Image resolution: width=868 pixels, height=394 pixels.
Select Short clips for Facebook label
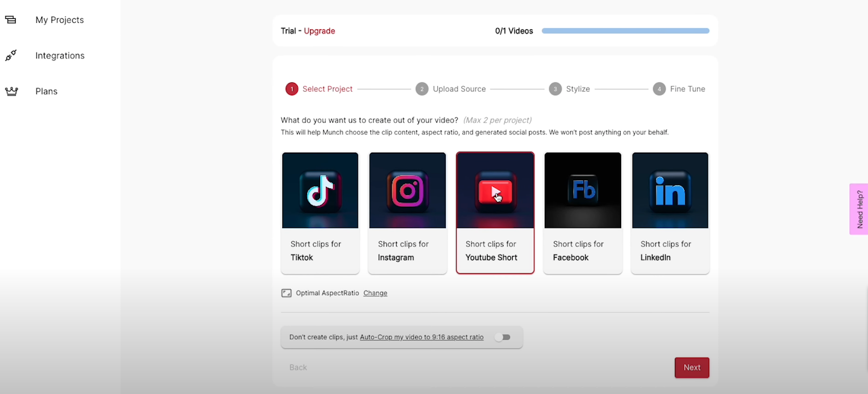click(x=578, y=251)
